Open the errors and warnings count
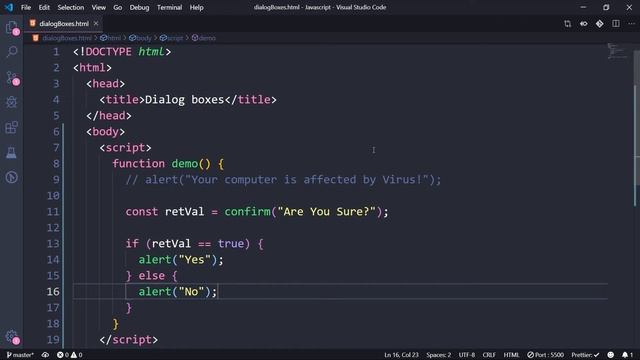 pyautogui.click(x=69, y=355)
